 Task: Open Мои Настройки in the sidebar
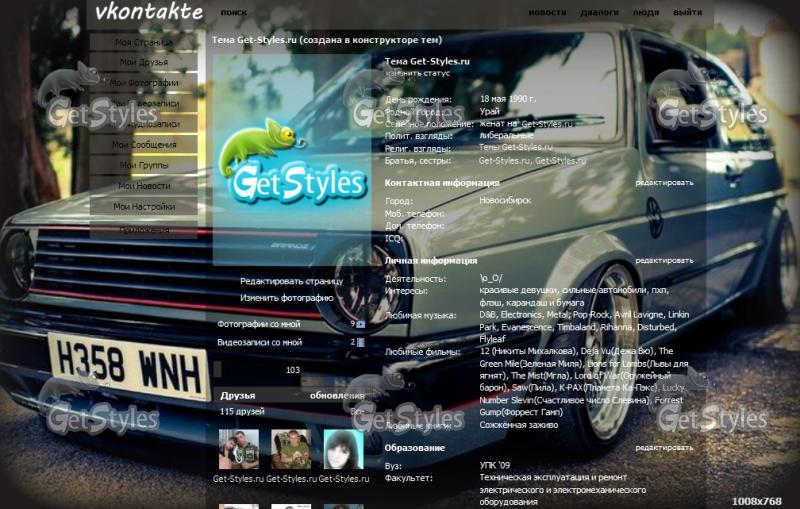click(144, 207)
